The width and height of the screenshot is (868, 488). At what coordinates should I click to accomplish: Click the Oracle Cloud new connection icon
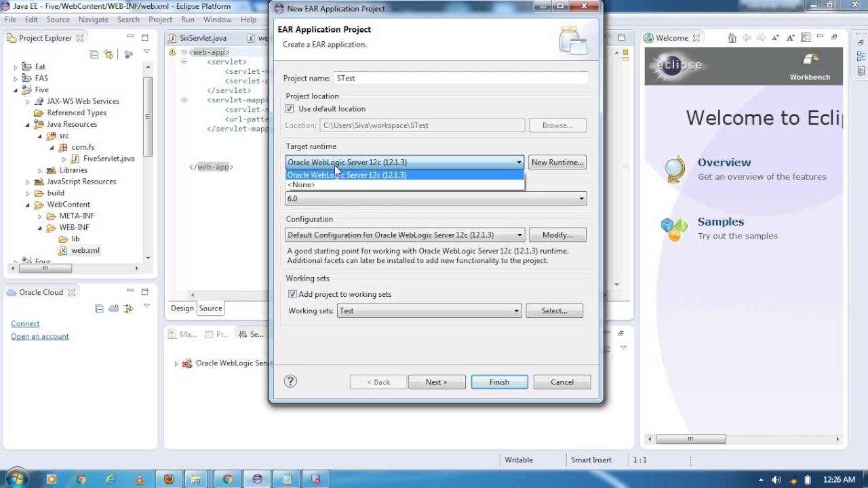tap(113, 308)
